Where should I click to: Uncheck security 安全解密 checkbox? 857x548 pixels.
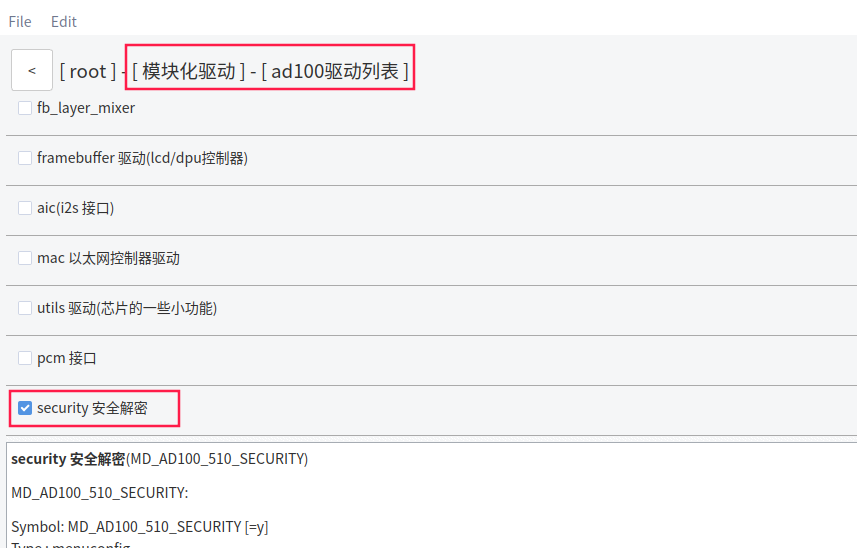(x=25, y=408)
